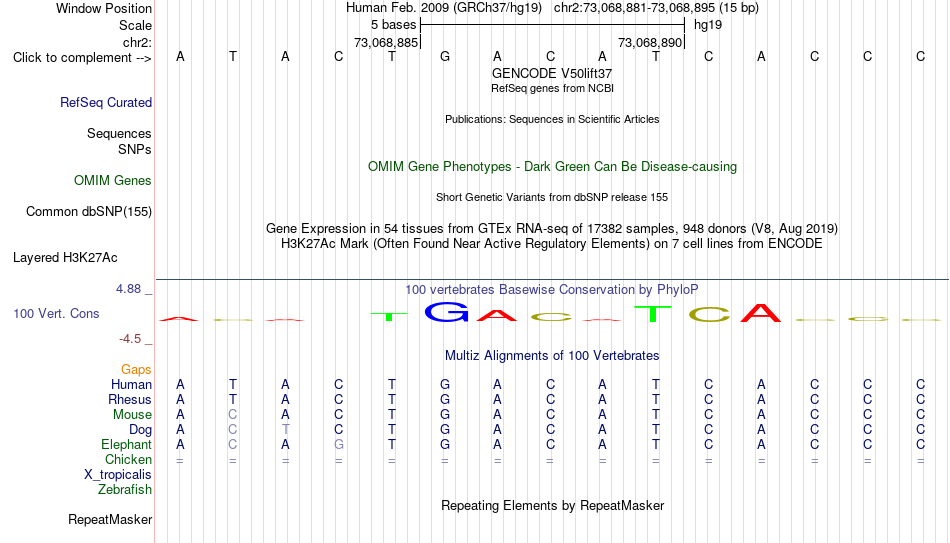The width and height of the screenshot is (950, 543).
Task: Open the Layered H3K27Ac track label
Action: pos(65,258)
